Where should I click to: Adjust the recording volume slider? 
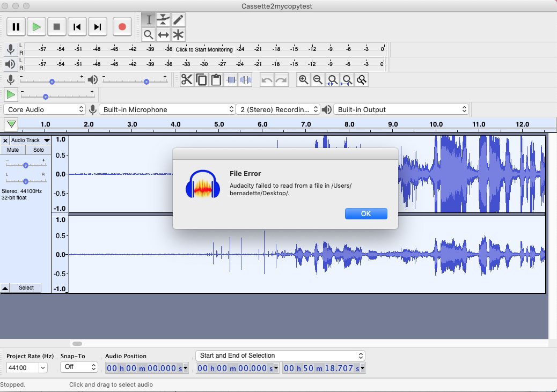tap(52, 81)
